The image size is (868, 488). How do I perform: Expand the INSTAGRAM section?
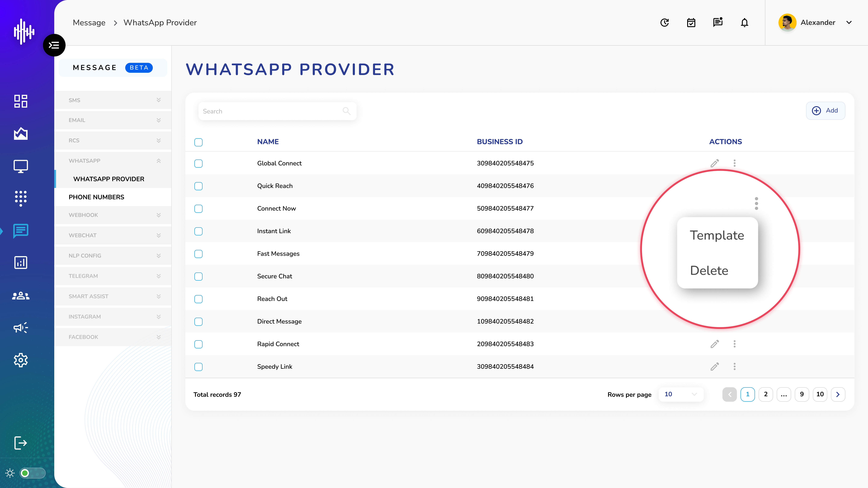point(113,317)
